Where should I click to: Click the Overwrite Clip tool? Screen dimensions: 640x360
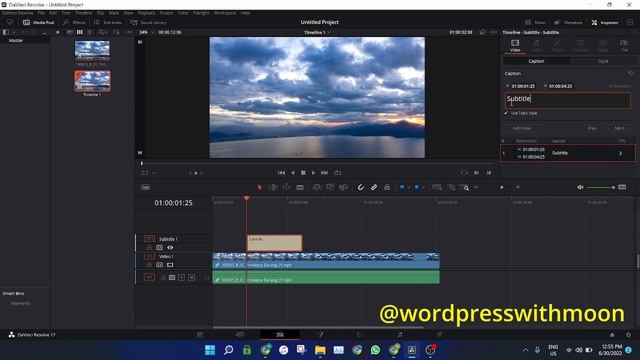pyautogui.click(x=330, y=187)
